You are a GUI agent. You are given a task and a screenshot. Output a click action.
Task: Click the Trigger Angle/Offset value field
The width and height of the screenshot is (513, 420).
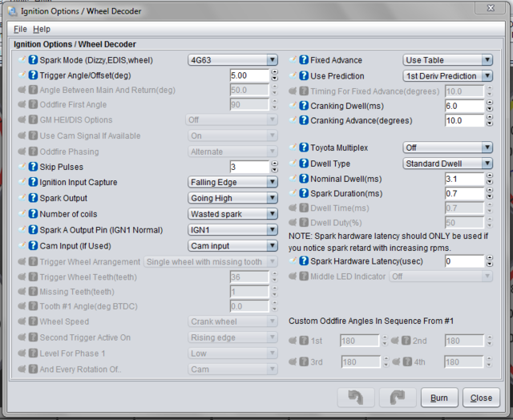coord(249,75)
